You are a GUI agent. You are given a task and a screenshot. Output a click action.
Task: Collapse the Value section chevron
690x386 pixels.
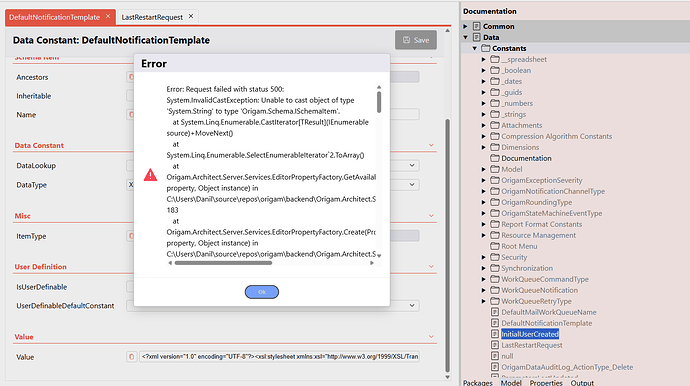[x=431, y=337]
